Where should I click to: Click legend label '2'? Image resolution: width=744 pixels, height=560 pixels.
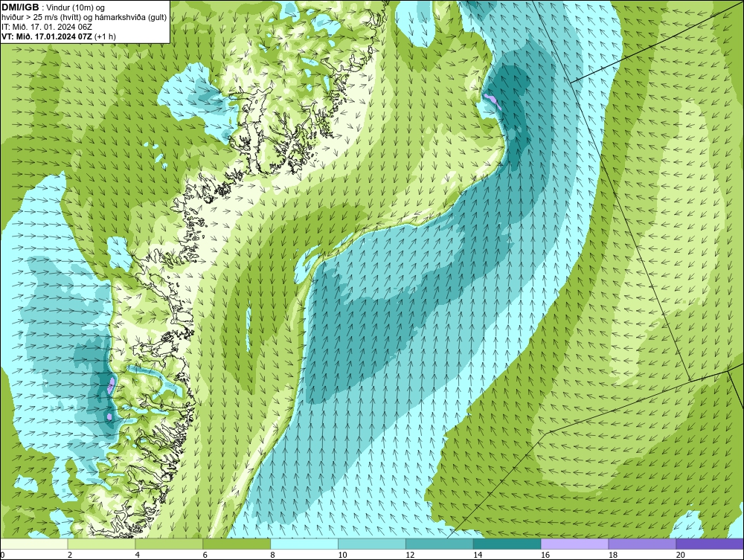pos(70,555)
